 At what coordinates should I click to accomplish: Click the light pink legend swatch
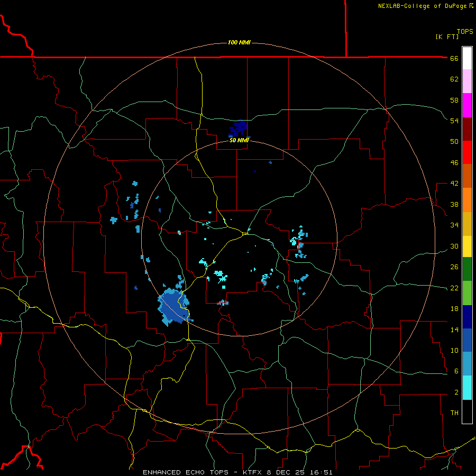click(467, 81)
